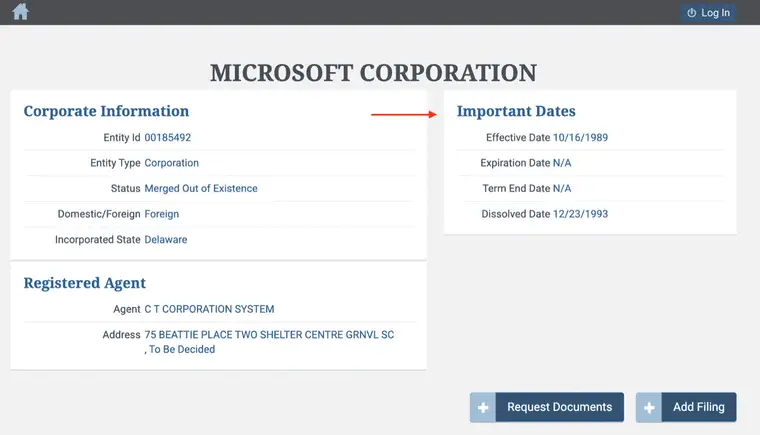Click the Dissolved Date label
Screen dimensions: 760x435
[516, 214]
